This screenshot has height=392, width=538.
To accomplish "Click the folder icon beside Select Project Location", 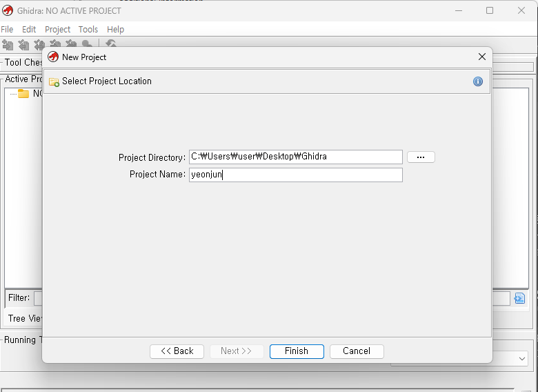I will [54, 81].
